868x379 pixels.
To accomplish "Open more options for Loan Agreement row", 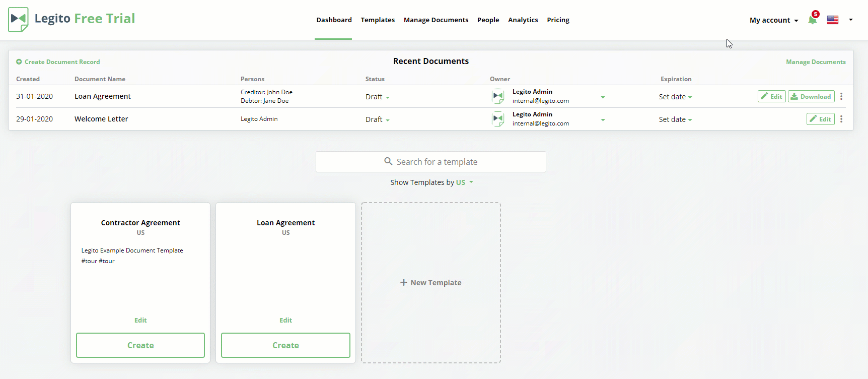I will (841, 96).
